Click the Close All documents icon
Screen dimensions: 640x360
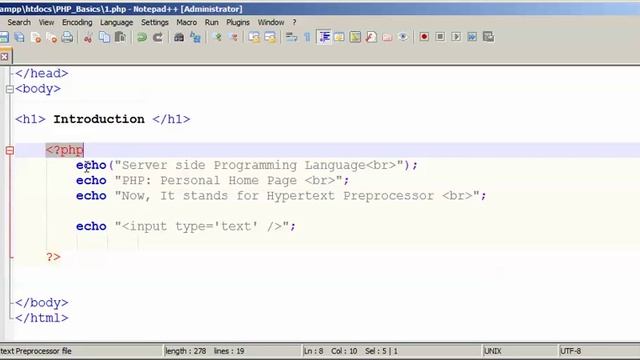tap(51, 37)
